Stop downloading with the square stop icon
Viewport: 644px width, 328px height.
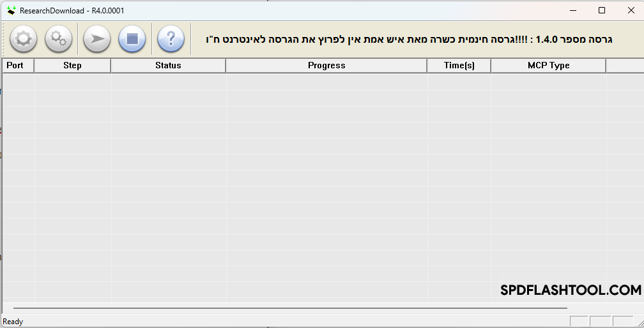pos(132,39)
